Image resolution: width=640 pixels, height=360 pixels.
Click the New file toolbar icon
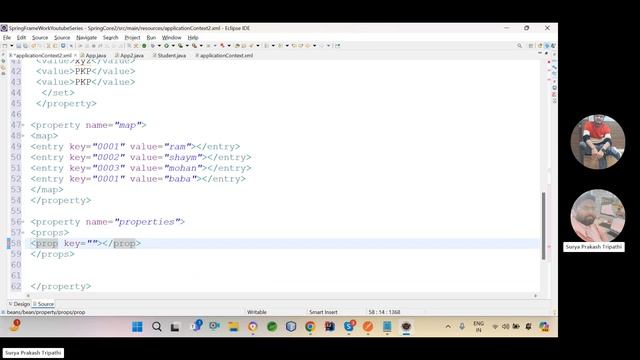pos(5,46)
